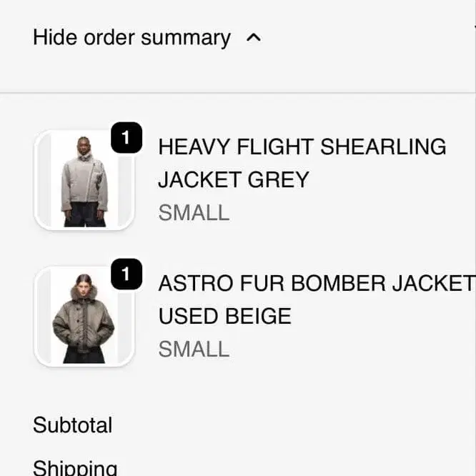
Task: Select the HEAVY FLIGHT SHEARLING title line
Action: click(302, 147)
